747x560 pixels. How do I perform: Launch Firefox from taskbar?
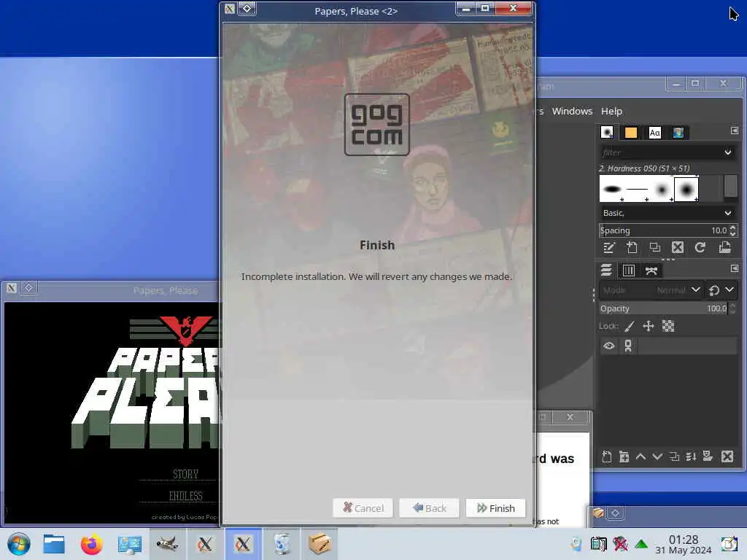[x=91, y=544]
